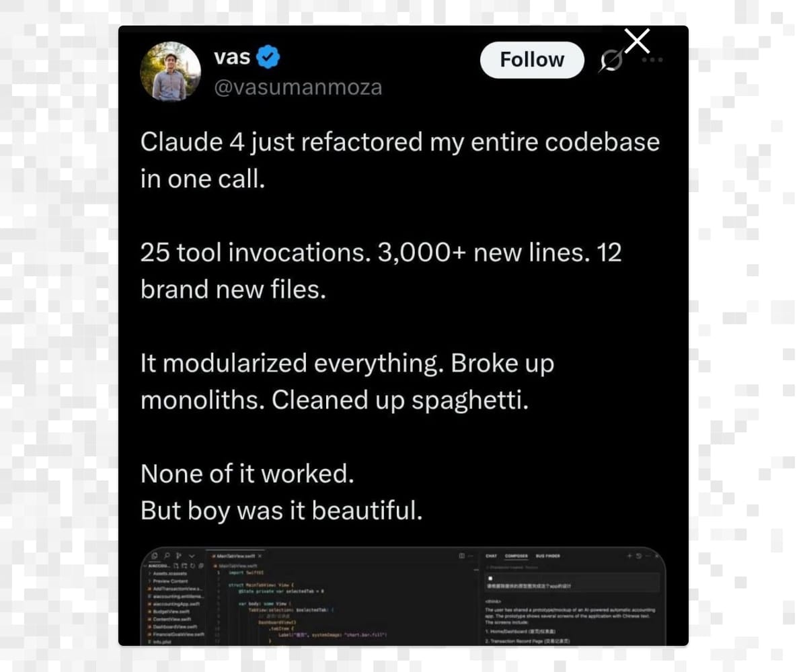The height and width of the screenshot is (672, 807).
Task: Open the three-dot more options menu
Action: click(x=652, y=60)
